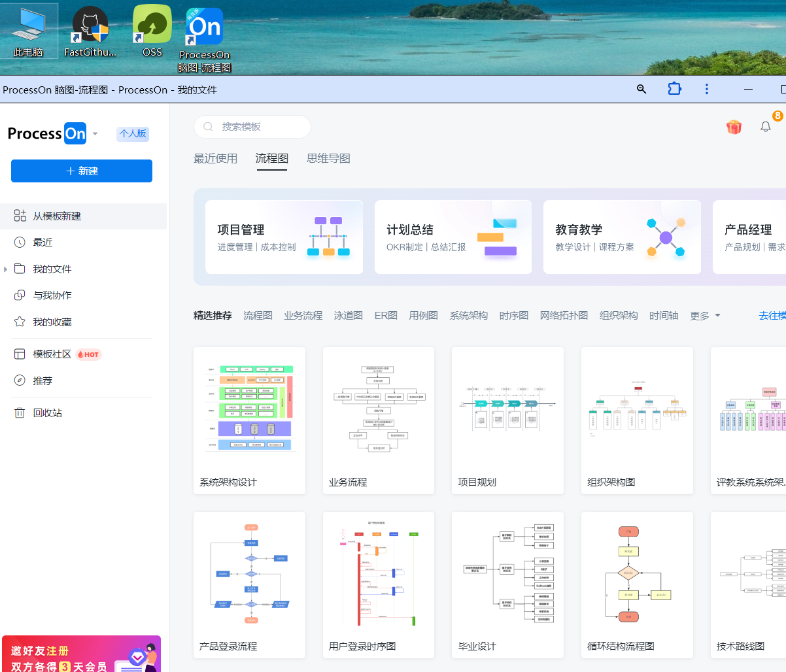The height and width of the screenshot is (672, 786).
Task: Click the ProcessOn logo
Action: [x=47, y=133]
